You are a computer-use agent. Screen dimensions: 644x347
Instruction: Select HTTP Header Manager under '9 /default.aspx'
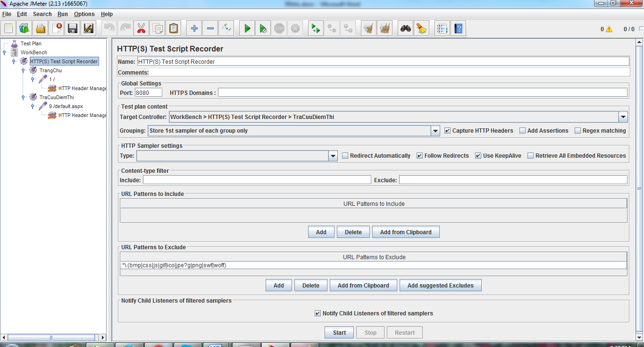83,115
